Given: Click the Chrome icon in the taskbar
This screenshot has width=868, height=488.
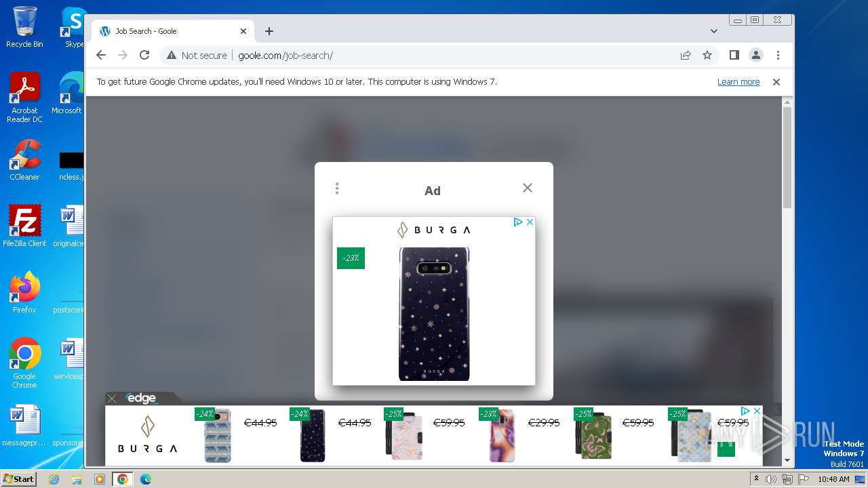Looking at the screenshot, I should pyautogui.click(x=122, y=479).
